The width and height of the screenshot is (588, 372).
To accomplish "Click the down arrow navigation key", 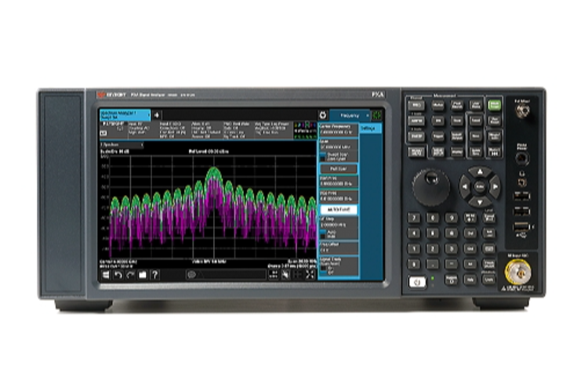I will coord(480,202).
